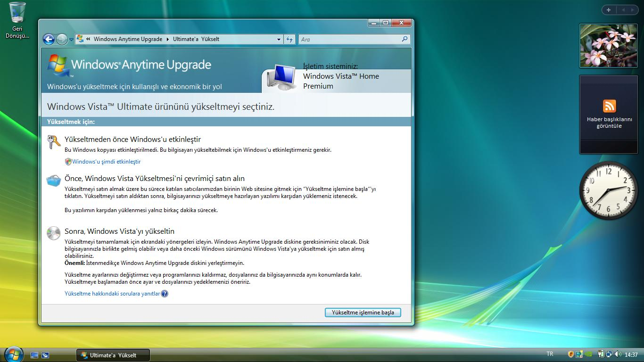This screenshot has height=362, width=644.
Task: Select the Ultimate'a Yükselt taskbar button
Action: 113,355
